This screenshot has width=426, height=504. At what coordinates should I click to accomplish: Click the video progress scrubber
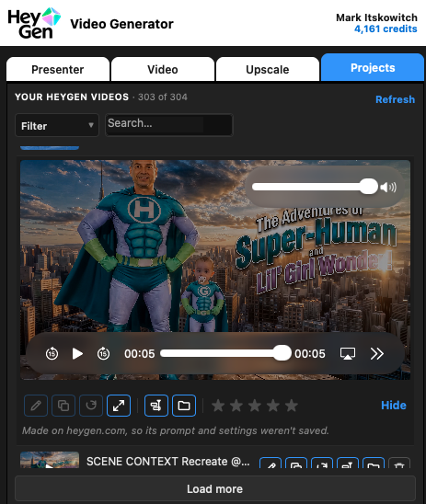(x=225, y=353)
